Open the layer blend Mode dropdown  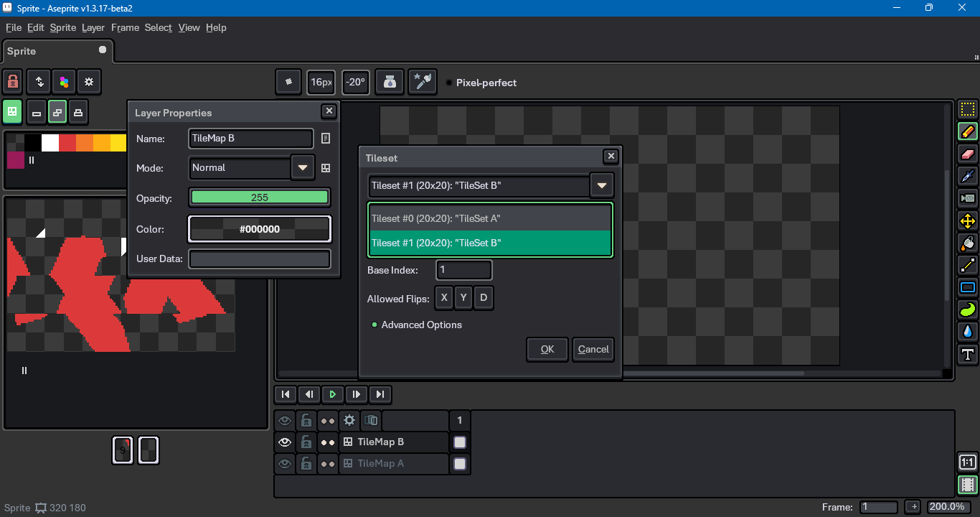303,168
